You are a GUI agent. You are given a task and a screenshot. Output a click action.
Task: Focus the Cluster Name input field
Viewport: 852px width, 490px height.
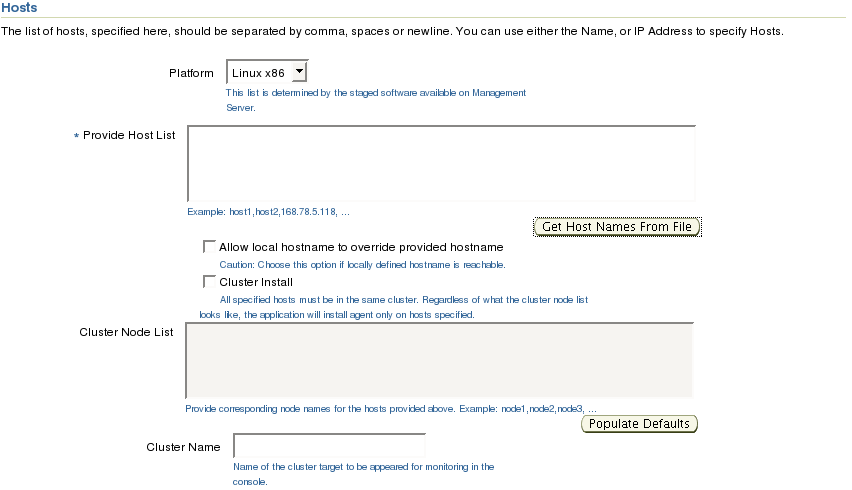[x=329, y=446]
